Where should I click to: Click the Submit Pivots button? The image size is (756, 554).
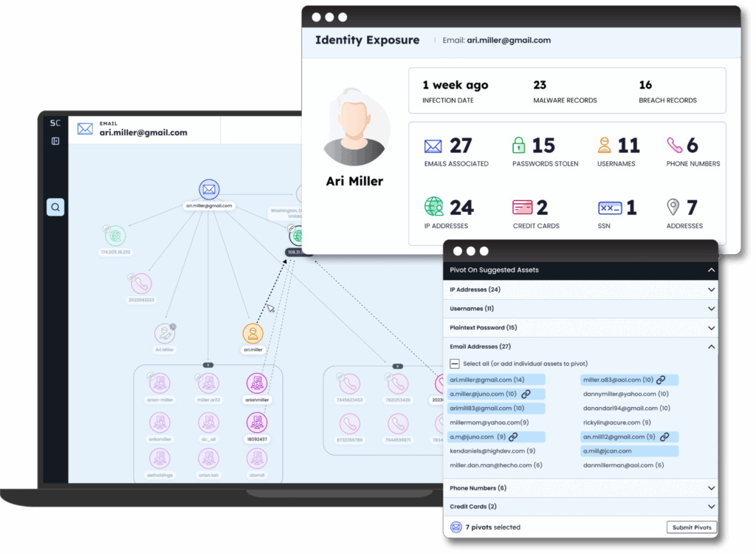tap(691, 527)
